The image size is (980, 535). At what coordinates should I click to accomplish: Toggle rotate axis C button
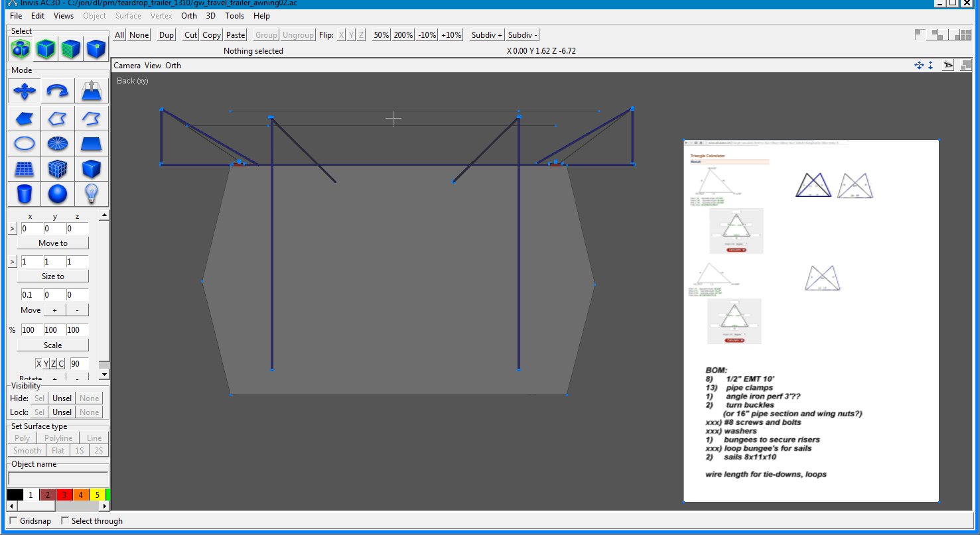click(x=61, y=363)
